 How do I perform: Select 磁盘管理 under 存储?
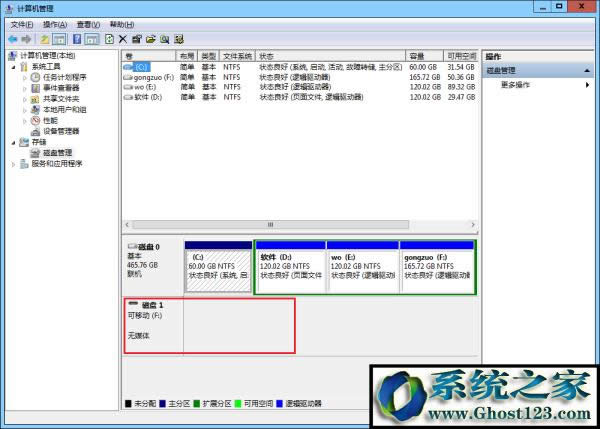pos(55,153)
